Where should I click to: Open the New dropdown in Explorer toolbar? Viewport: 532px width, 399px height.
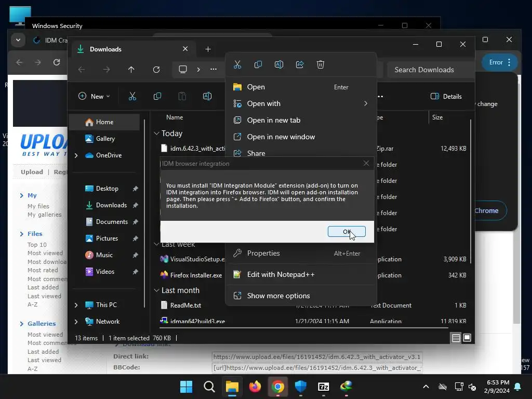[94, 96]
